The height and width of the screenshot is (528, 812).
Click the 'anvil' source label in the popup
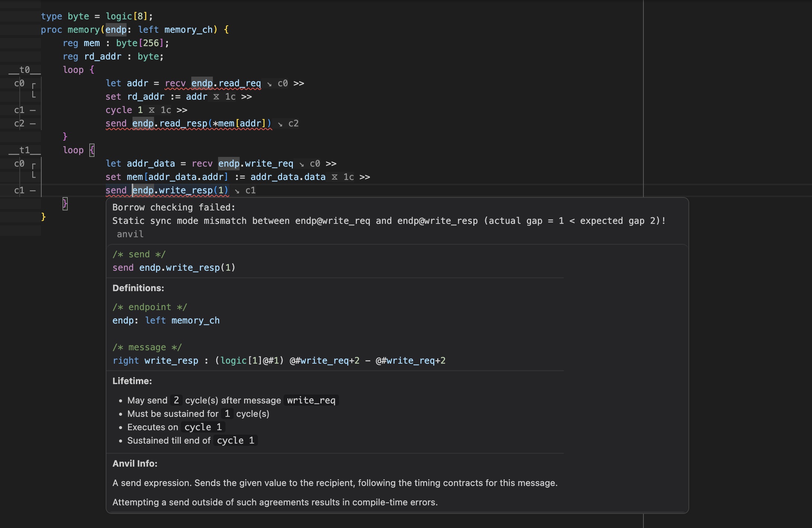click(x=130, y=234)
